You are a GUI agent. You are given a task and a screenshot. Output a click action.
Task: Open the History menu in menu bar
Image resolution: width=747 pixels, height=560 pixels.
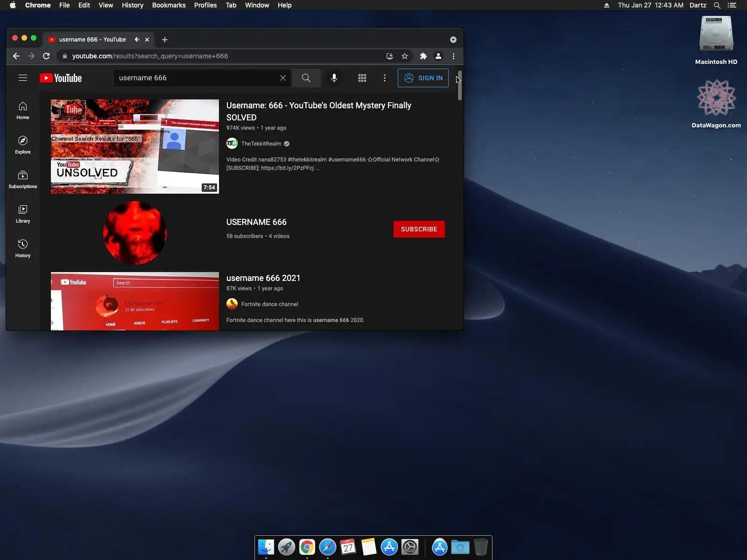pos(133,5)
